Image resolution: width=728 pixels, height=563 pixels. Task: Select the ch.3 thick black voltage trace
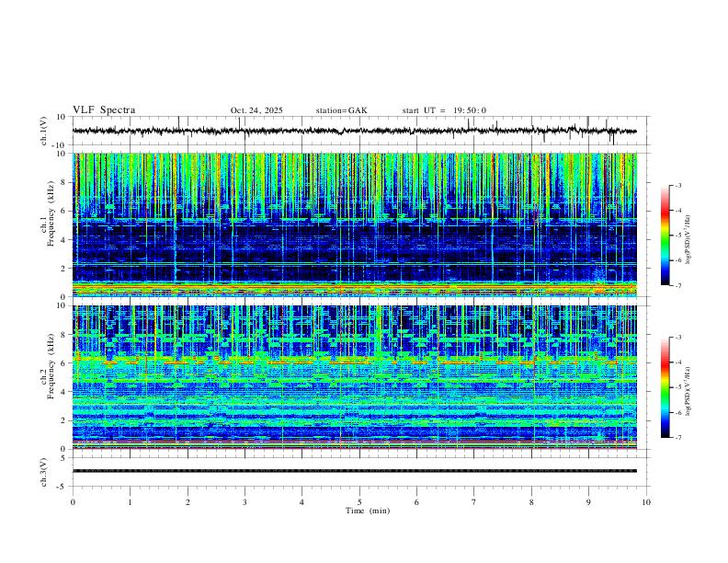(354, 471)
